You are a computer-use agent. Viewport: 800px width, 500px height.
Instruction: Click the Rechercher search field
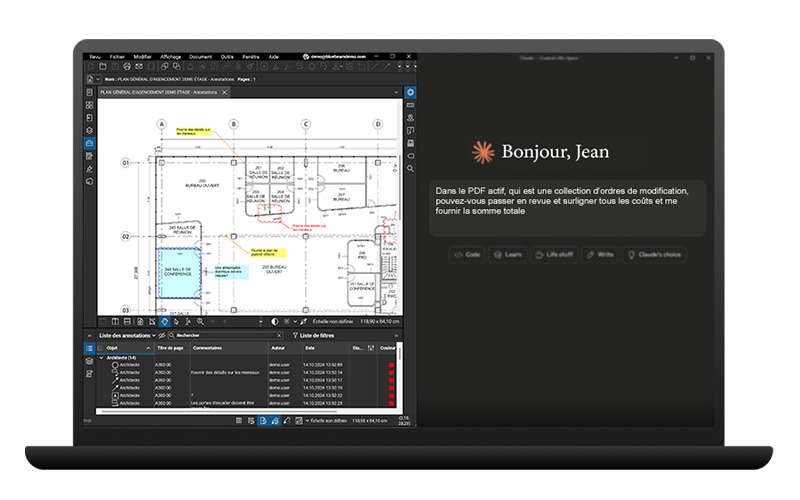(x=224, y=335)
